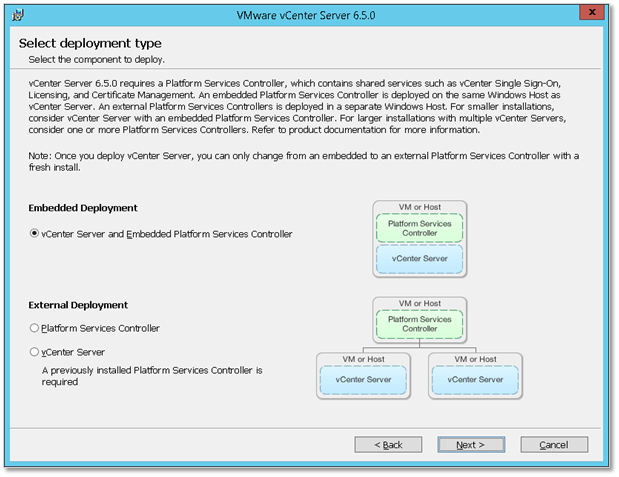Image resolution: width=619 pixels, height=477 pixels.
Task: Click the external deployment topology diagram
Action: (x=419, y=348)
